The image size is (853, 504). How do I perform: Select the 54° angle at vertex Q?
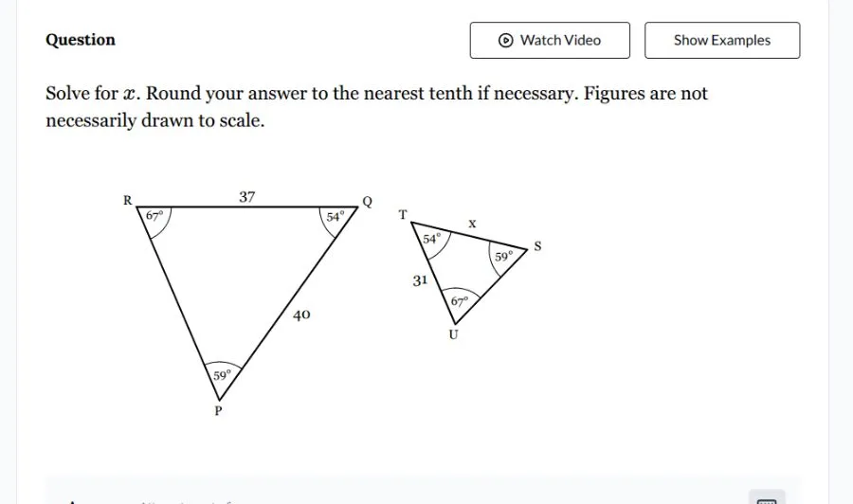(x=336, y=216)
